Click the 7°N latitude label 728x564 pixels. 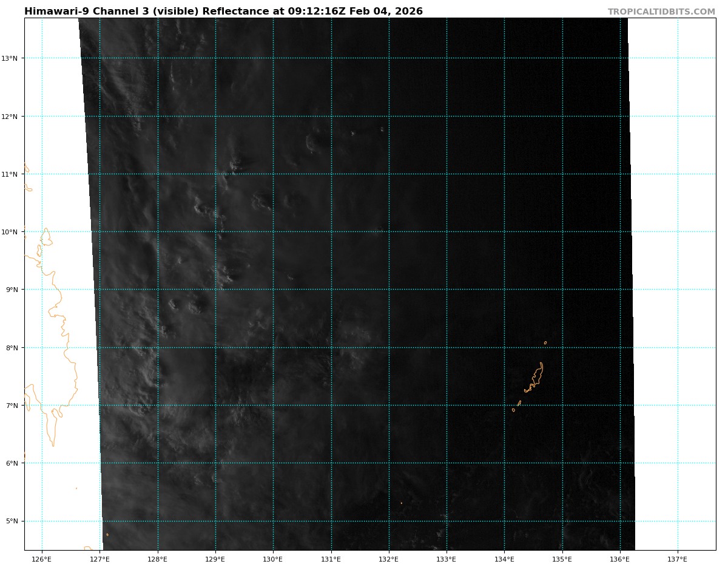12,405
